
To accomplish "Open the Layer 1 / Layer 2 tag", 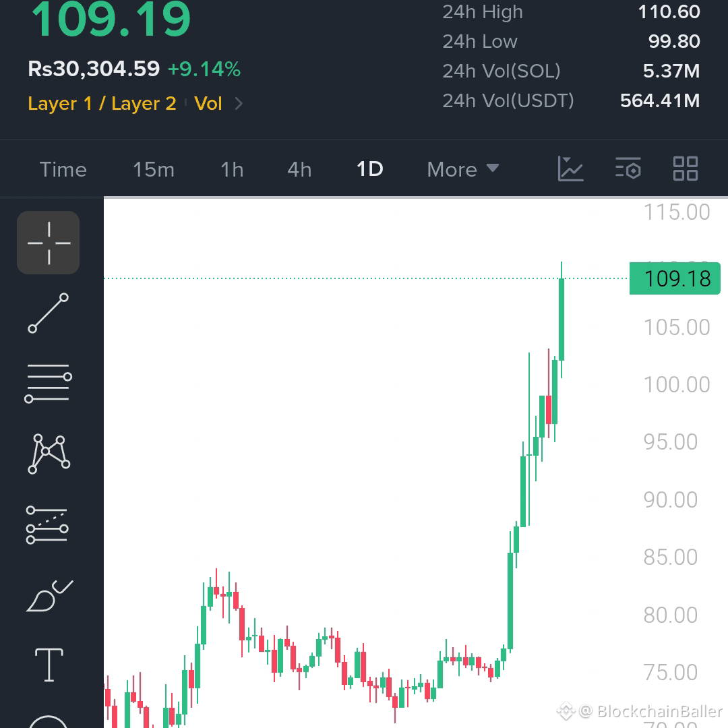I will [102, 104].
